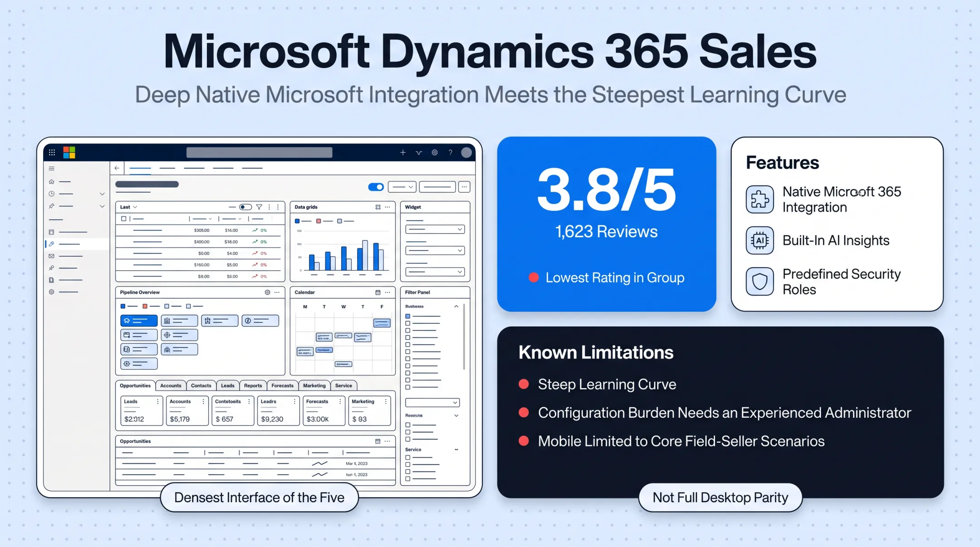
Task: Click the search bar in top header
Action: (x=260, y=152)
